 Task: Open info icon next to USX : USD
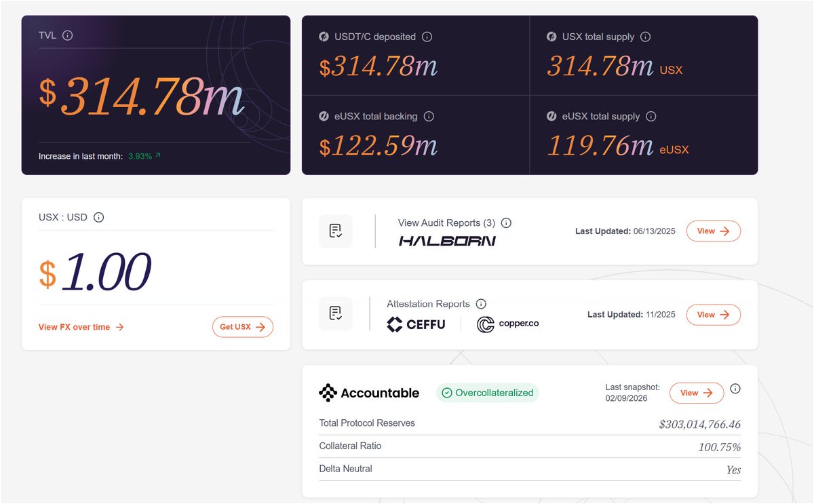point(98,218)
